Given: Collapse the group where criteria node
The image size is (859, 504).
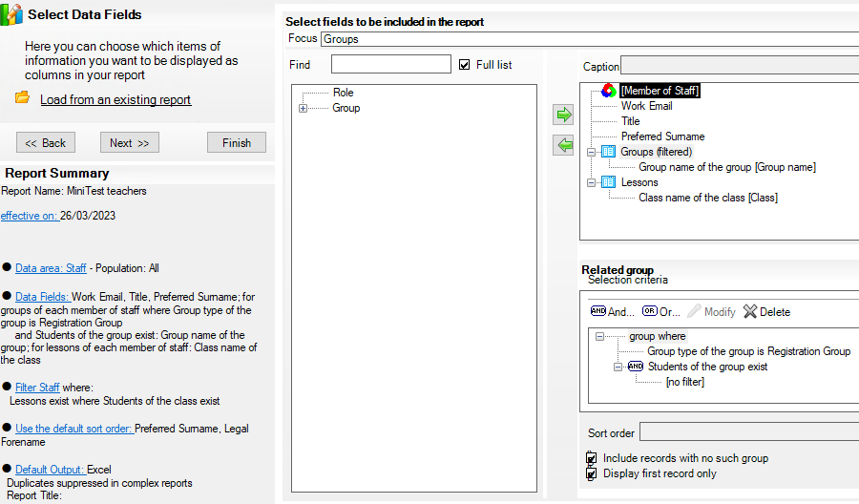Looking at the screenshot, I should coord(600,336).
